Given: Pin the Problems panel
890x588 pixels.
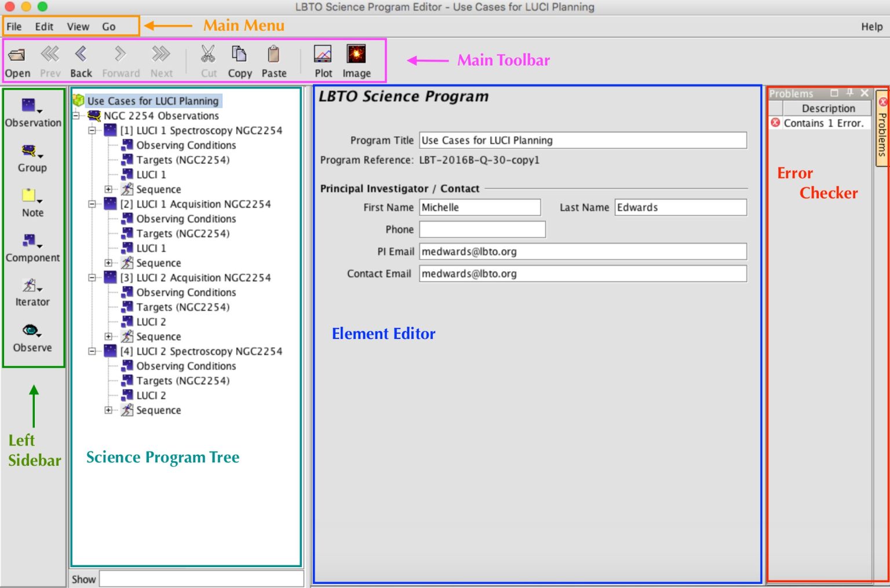Looking at the screenshot, I should coord(849,93).
